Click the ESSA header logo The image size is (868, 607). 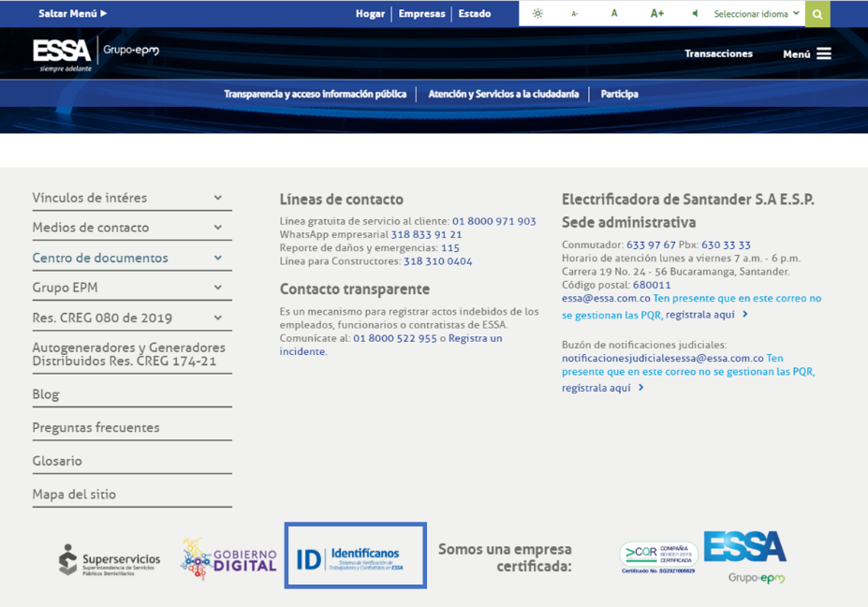59,53
